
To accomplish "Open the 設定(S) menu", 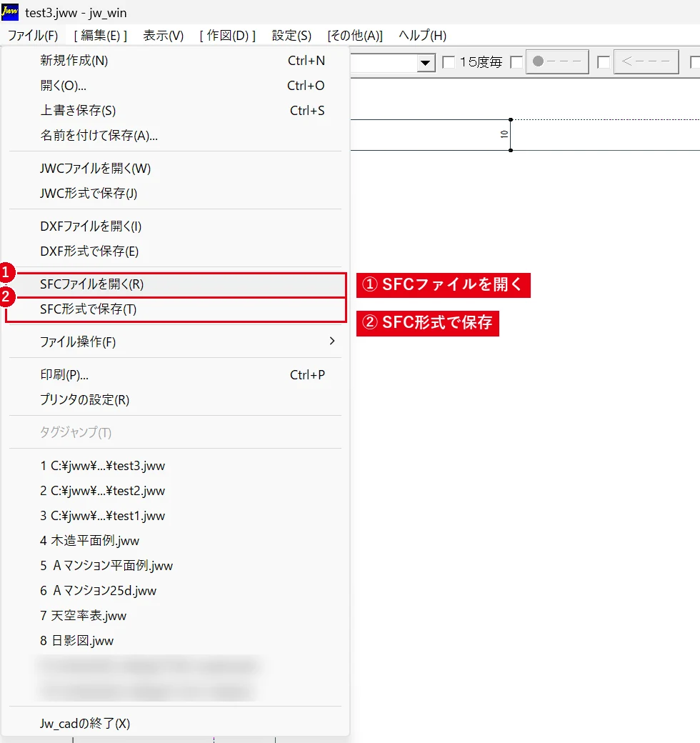I will coord(291,36).
